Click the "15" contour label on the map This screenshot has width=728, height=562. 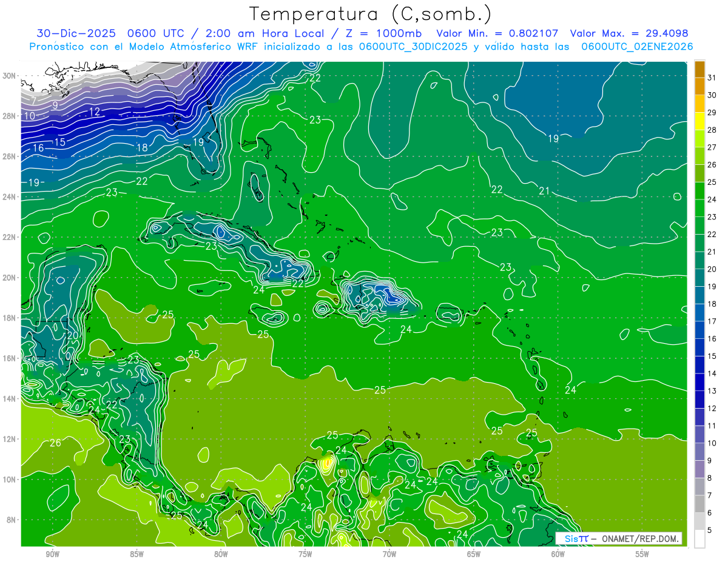tap(59, 142)
